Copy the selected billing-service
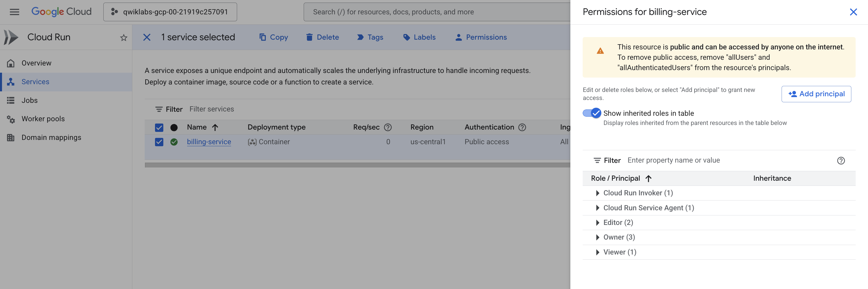868x289 pixels. 273,37
